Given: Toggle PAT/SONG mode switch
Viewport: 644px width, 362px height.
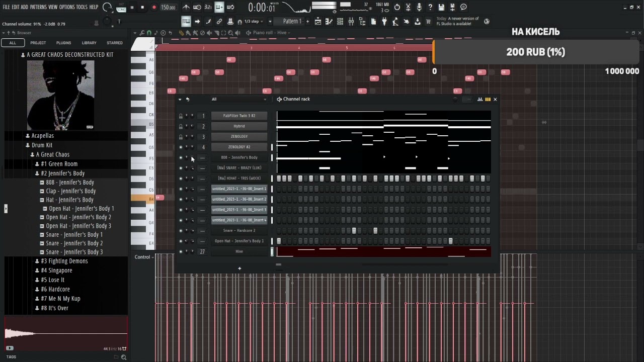Looking at the screenshot, I should click(121, 7).
